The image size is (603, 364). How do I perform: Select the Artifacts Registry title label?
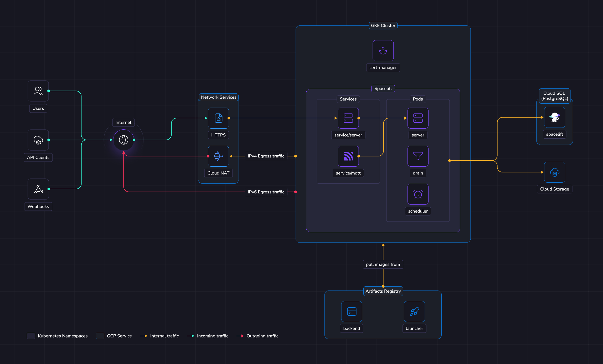(383, 291)
